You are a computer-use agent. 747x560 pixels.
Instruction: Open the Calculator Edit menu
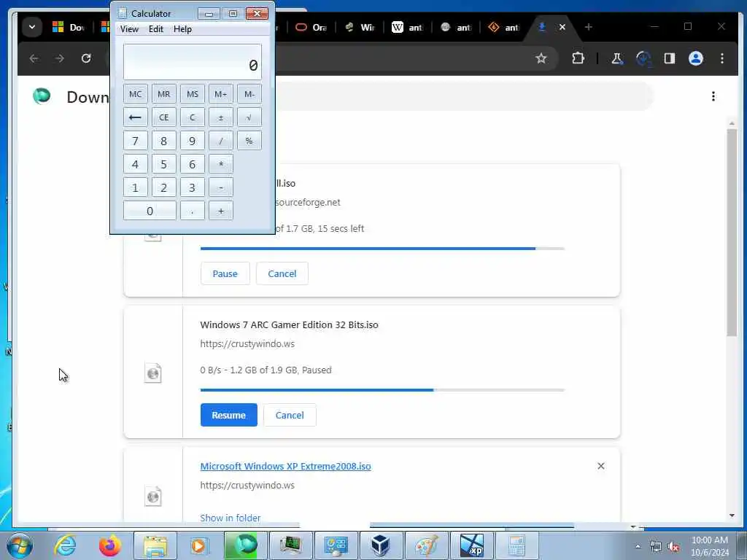click(156, 29)
